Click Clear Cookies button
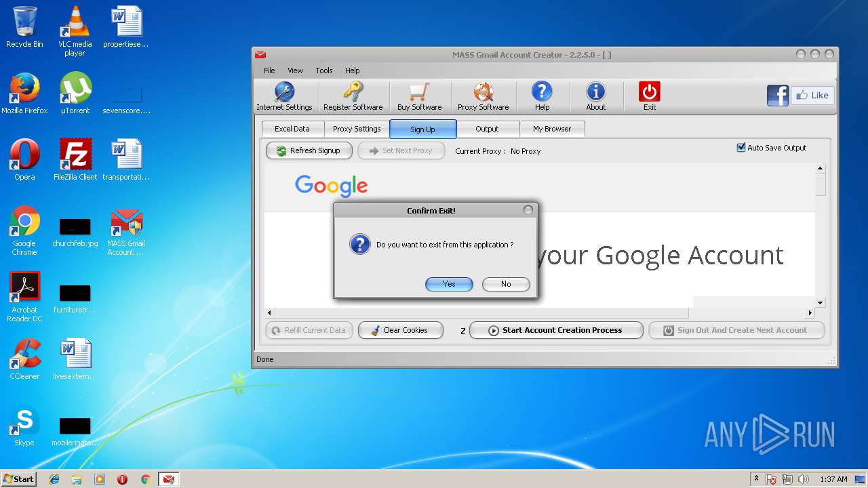 point(400,330)
